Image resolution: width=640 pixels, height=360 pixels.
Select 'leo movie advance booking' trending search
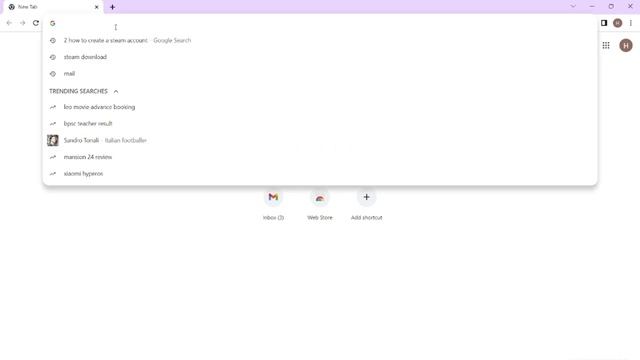(x=320, y=107)
